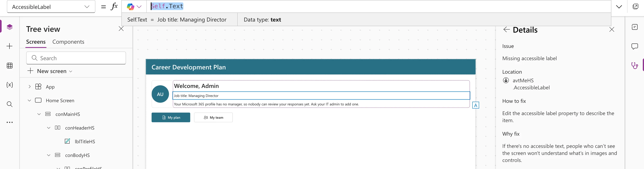The image size is (644, 169).
Task: Open the Variables braces icon
Action: click(9, 85)
